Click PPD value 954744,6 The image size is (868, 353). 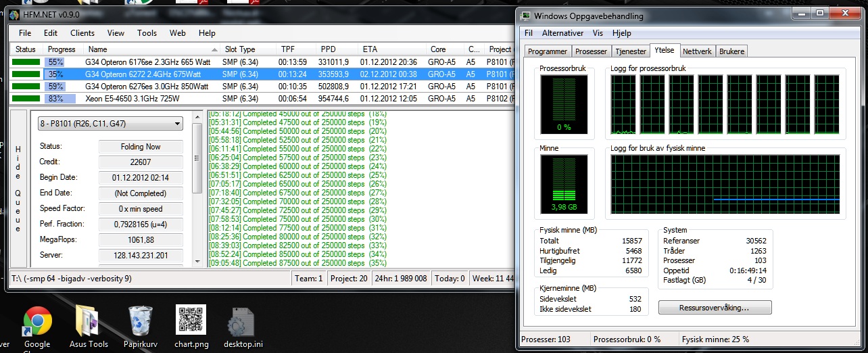click(335, 99)
